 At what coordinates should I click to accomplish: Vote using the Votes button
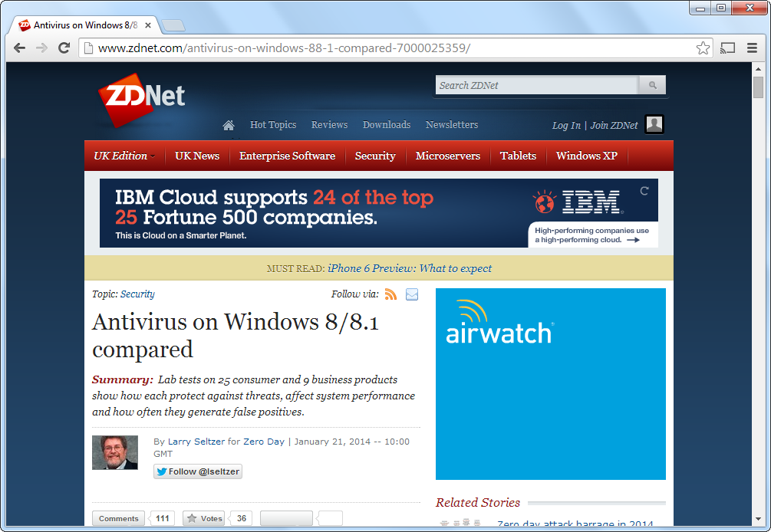[205, 519]
